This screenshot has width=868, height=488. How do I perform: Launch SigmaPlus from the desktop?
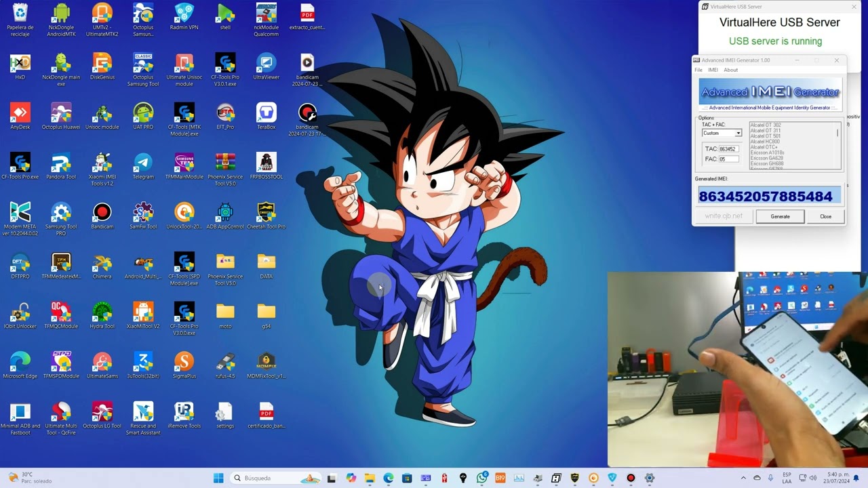(x=184, y=366)
